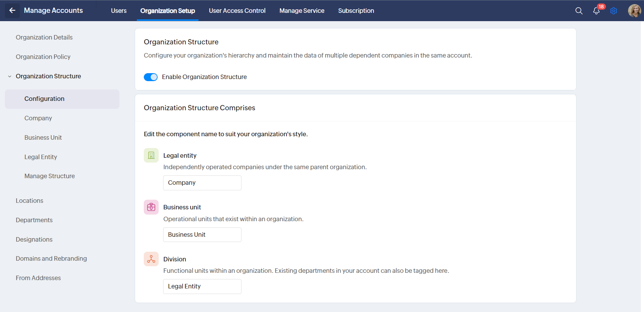
Task: Collapse the Organization Structure sidebar section
Action: (10, 76)
